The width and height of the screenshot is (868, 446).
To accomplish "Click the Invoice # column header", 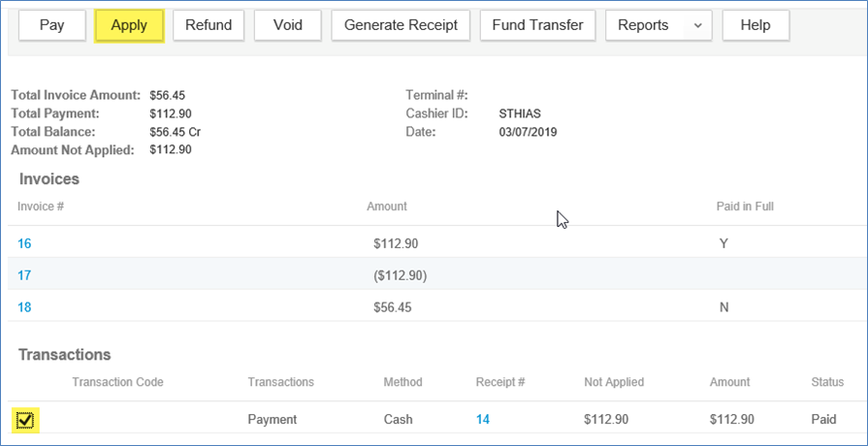I will coord(40,207).
